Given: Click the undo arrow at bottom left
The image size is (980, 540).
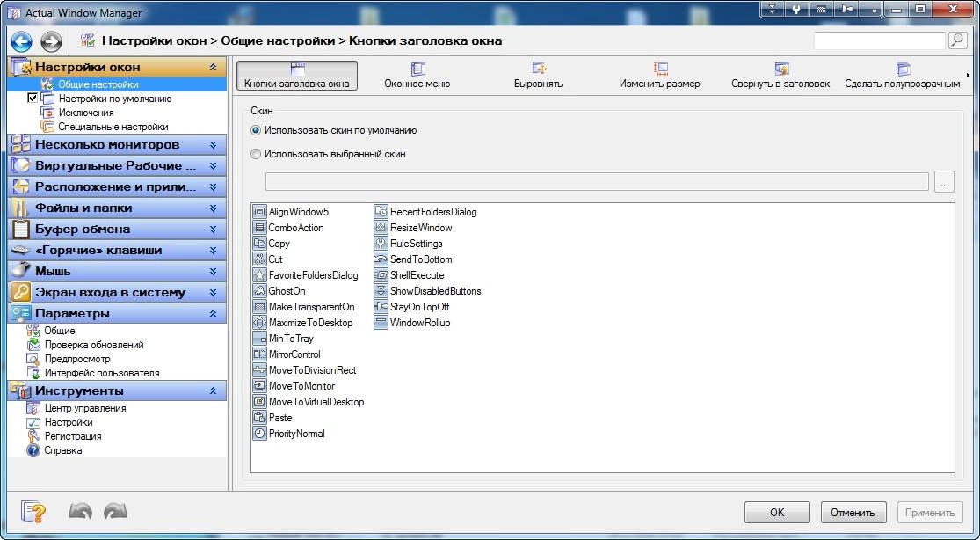Looking at the screenshot, I should 80,511.
